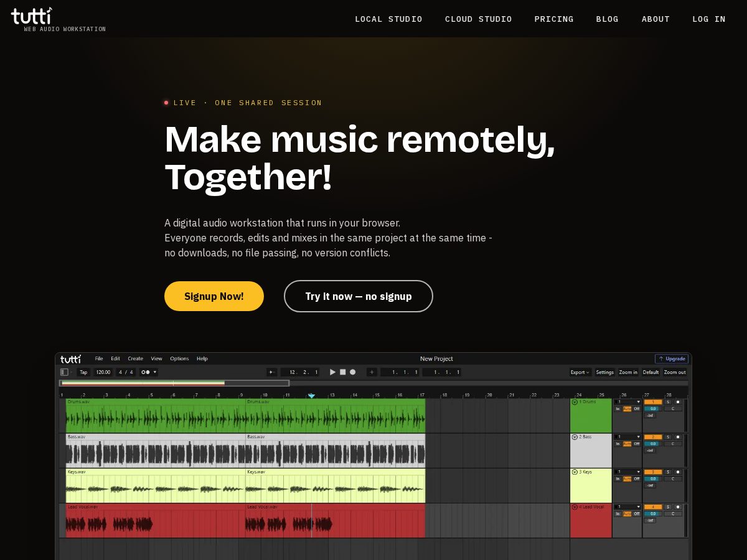
Task: Open the Keys track input channel dropdown
Action: pyautogui.click(x=627, y=472)
